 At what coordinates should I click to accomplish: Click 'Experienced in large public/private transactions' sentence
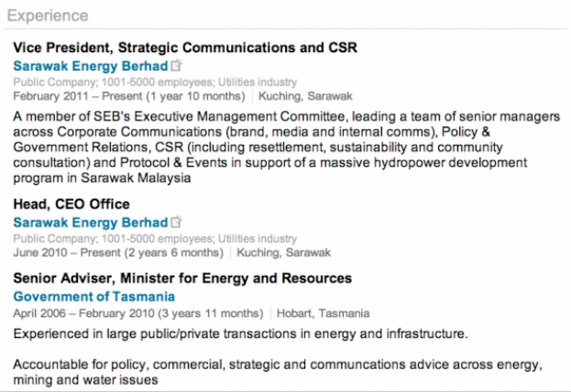[x=241, y=333]
